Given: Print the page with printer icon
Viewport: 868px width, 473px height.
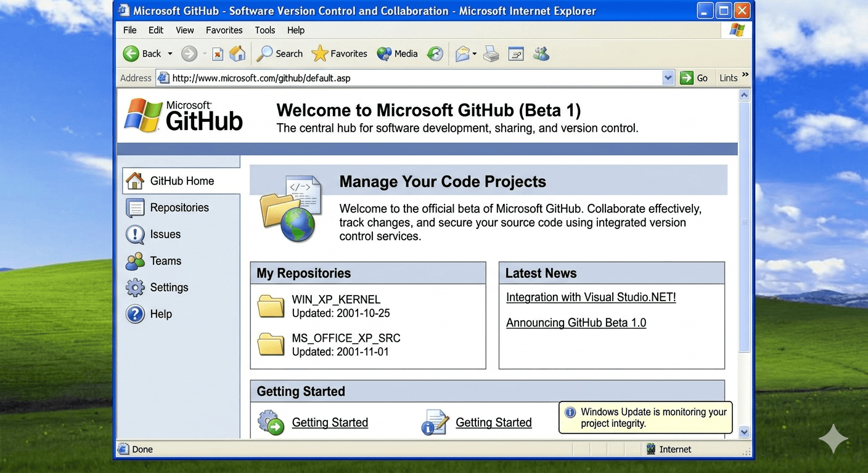Looking at the screenshot, I should pos(491,54).
